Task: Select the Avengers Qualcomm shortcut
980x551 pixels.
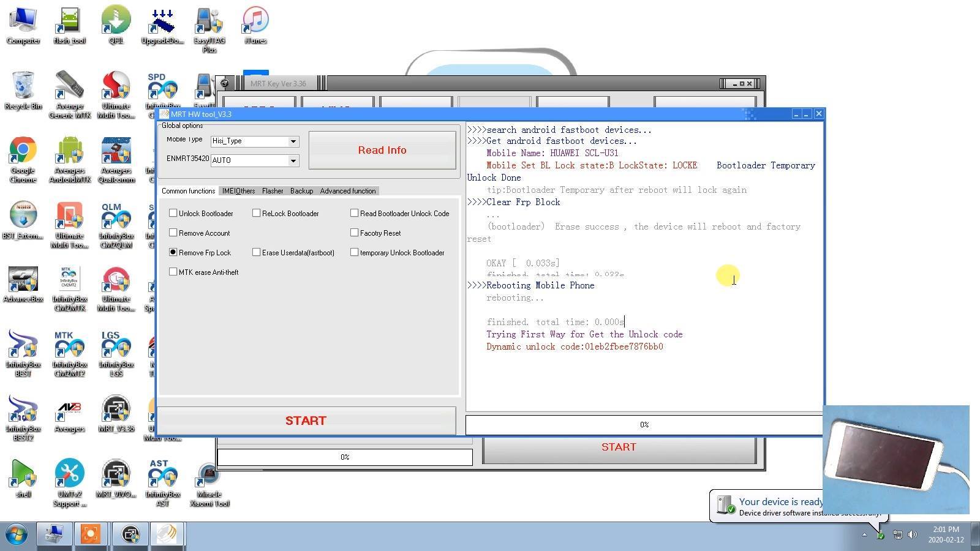Action: click(116, 159)
